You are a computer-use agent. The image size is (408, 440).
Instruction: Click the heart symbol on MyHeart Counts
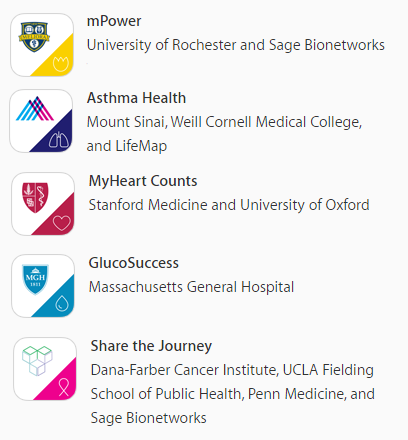coord(62,223)
